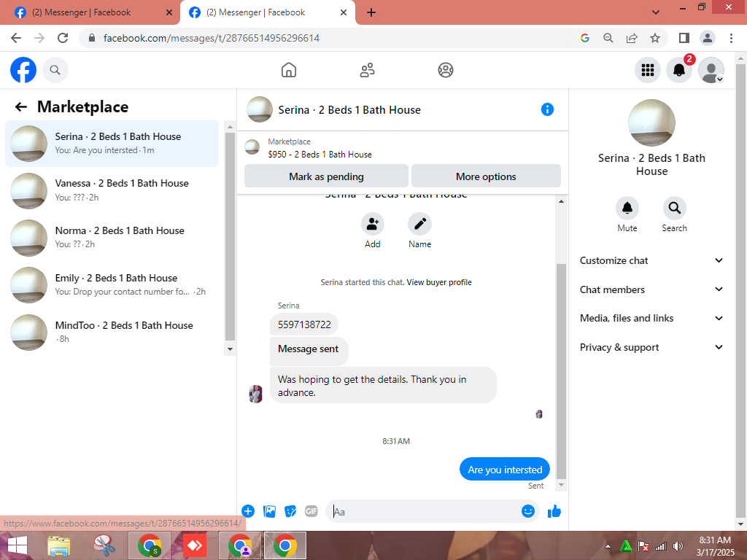This screenshot has width=747, height=560.
Task: Click More options button
Action: click(486, 176)
